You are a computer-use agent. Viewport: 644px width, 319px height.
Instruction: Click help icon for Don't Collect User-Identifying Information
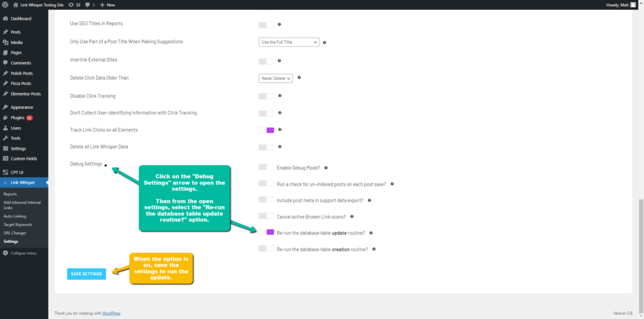pos(280,113)
